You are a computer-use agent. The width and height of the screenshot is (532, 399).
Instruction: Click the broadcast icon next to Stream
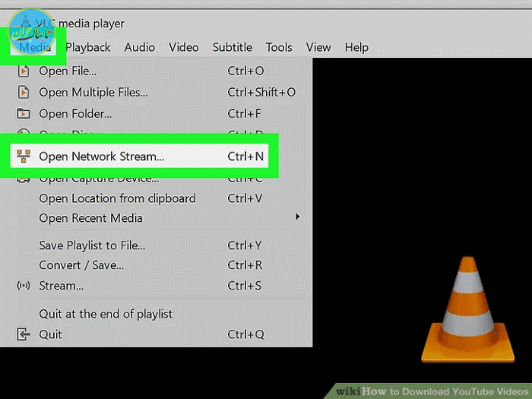pyautogui.click(x=24, y=286)
